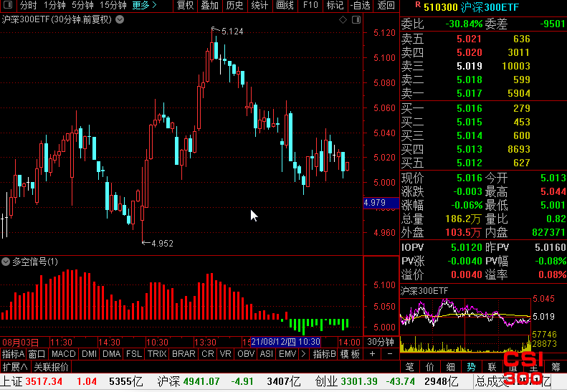Remove from watchlist with -自选
Screen dimensions: 567x392
click(x=361, y=6)
